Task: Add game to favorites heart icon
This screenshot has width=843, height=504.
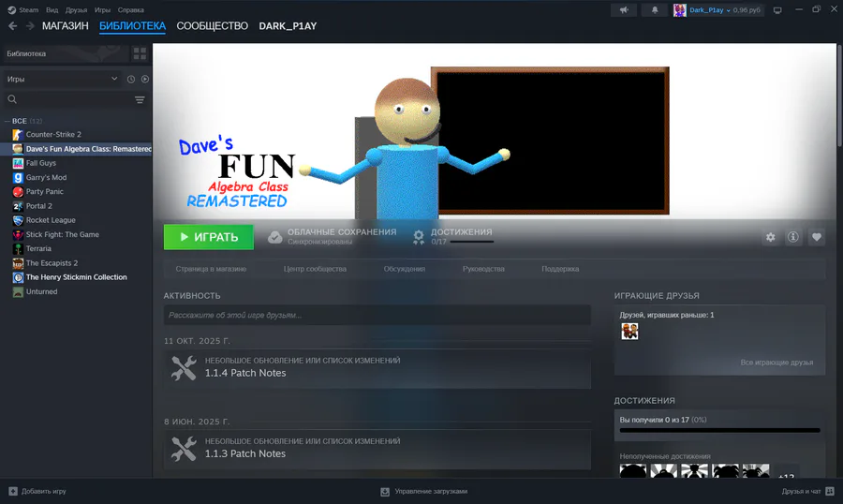Action: tap(816, 237)
